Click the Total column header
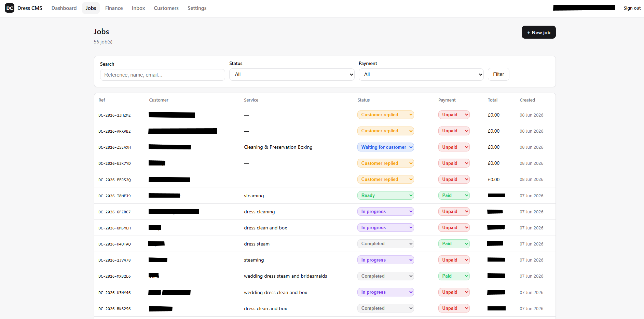Image resolution: width=644 pixels, height=319 pixels. click(492, 100)
